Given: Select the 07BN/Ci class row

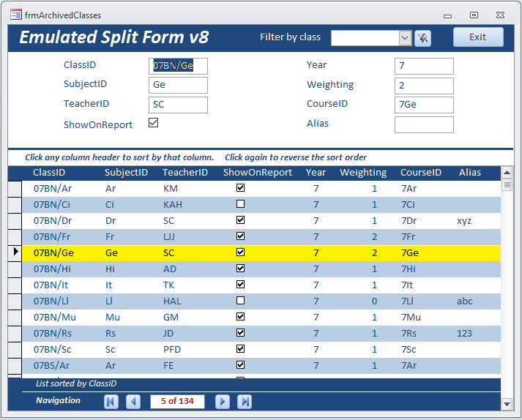Looking at the screenshot, I should click(x=261, y=205).
